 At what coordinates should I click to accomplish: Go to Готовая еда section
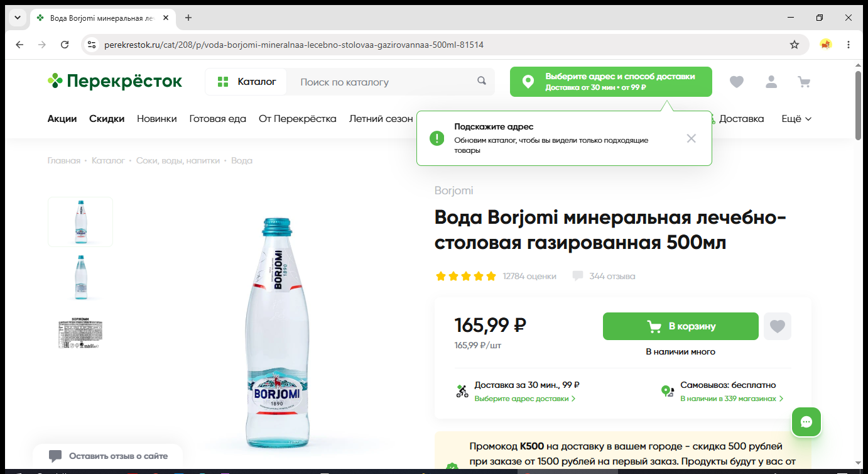[x=218, y=118]
